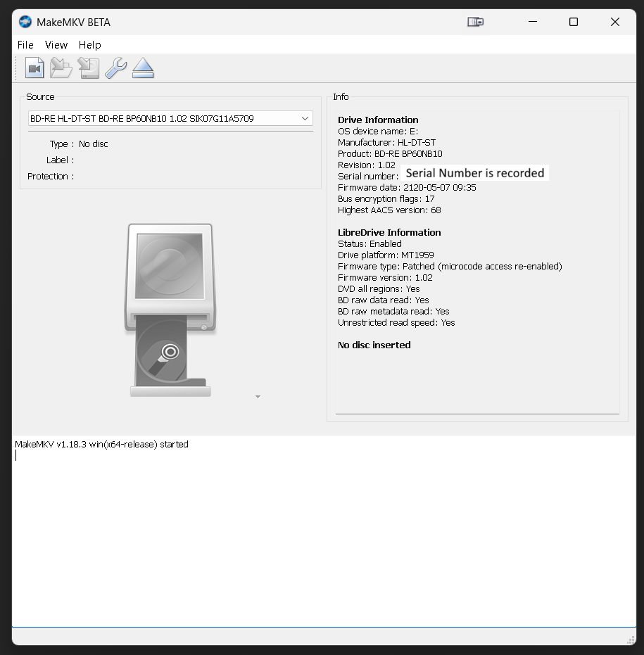This screenshot has width=644, height=655.
Task: Click the 'Firmware date: 2120-05-07 09:35' line
Action: click(407, 188)
